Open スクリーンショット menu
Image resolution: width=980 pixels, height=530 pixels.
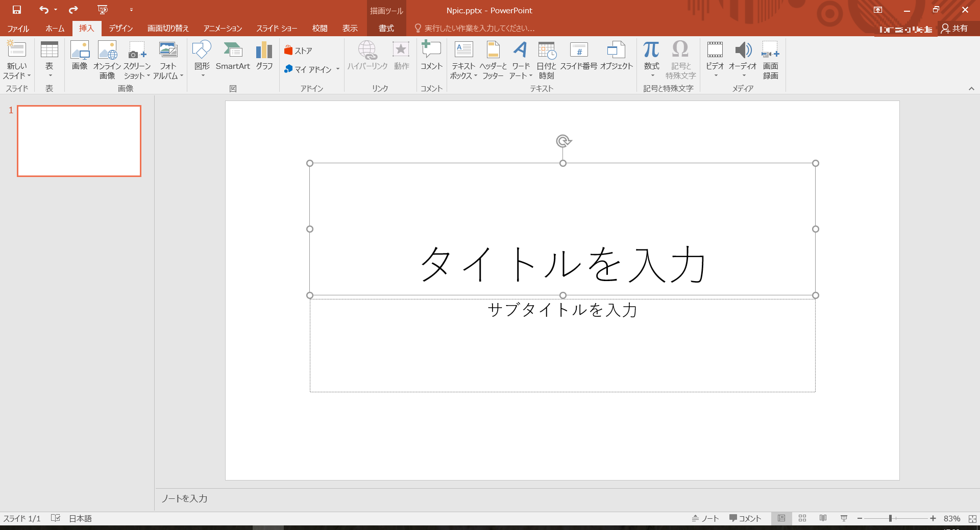point(137,60)
